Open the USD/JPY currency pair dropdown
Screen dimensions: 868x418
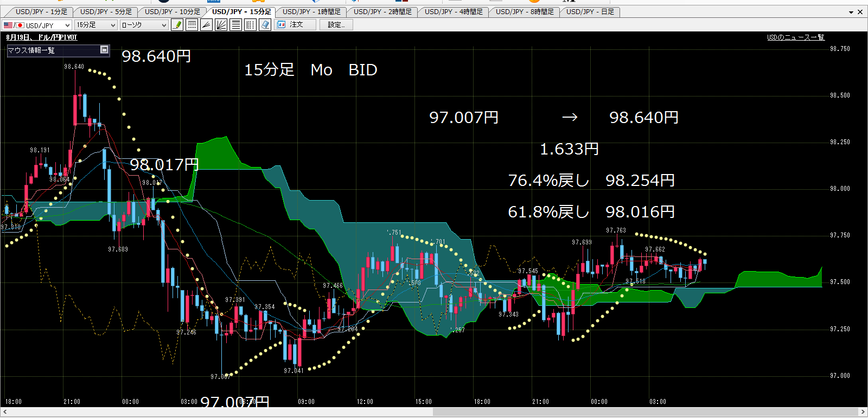pyautogui.click(x=36, y=25)
